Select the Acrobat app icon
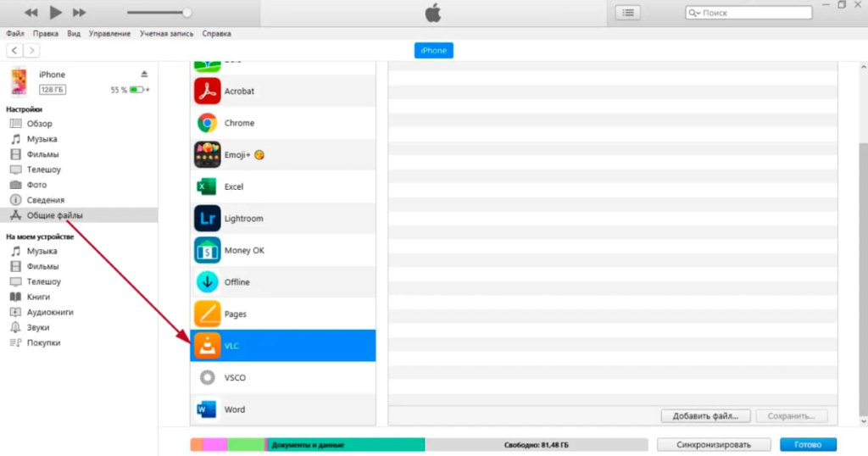868x456 pixels. click(x=207, y=92)
